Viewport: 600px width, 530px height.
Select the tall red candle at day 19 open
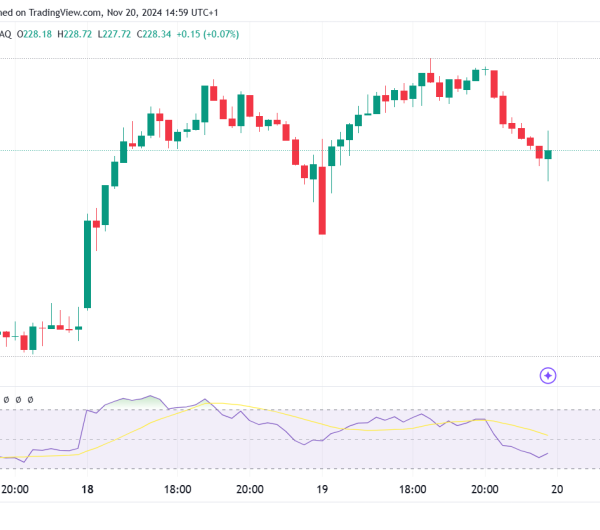click(x=322, y=200)
